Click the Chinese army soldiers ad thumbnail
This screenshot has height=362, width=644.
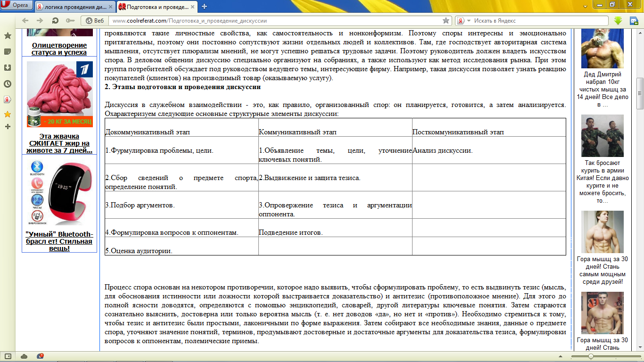(603, 136)
